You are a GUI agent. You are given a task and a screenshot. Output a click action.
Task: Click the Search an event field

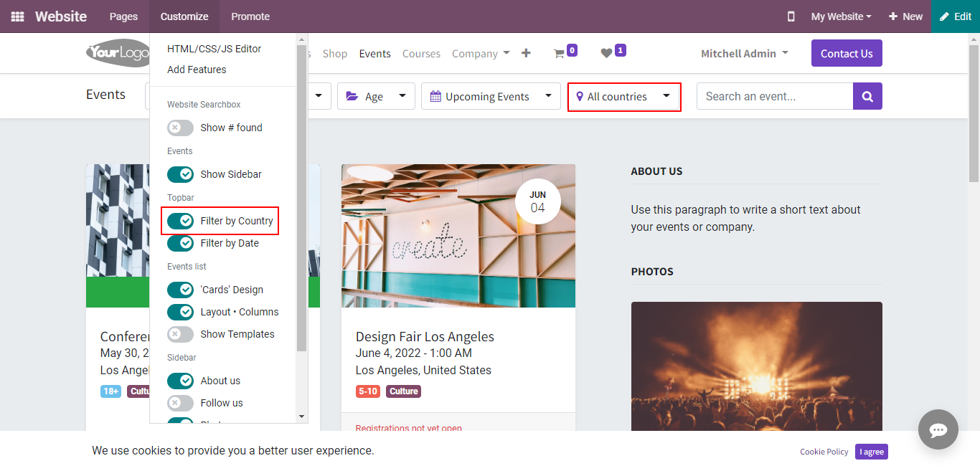775,96
